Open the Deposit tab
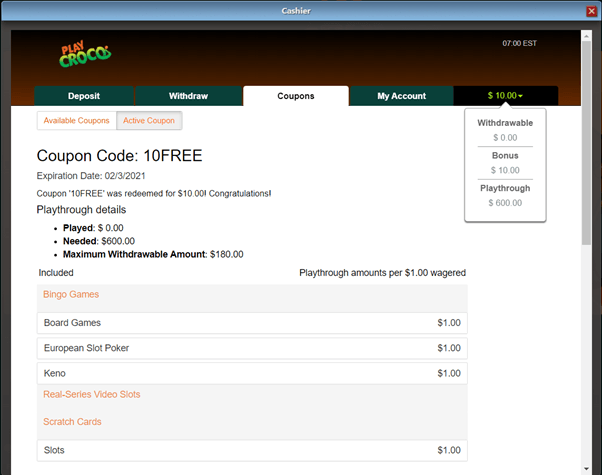The width and height of the screenshot is (602, 475). pos(84,96)
